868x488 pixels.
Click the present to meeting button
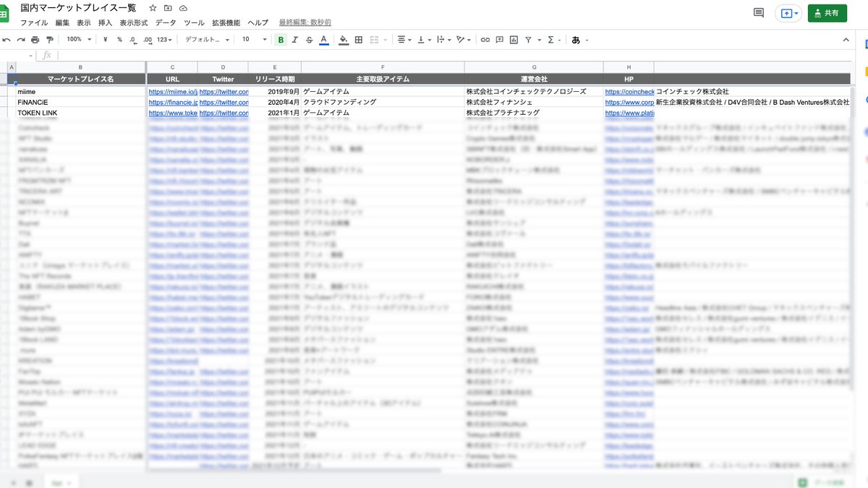point(789,13)
